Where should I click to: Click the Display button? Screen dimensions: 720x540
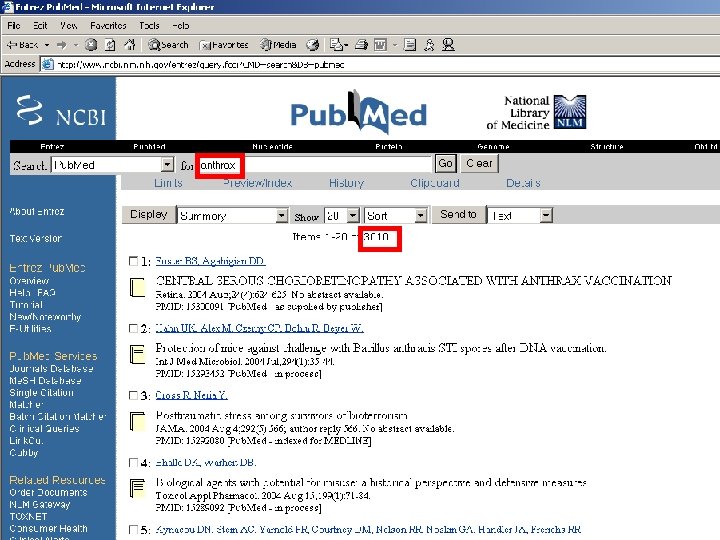click(148, 214)
